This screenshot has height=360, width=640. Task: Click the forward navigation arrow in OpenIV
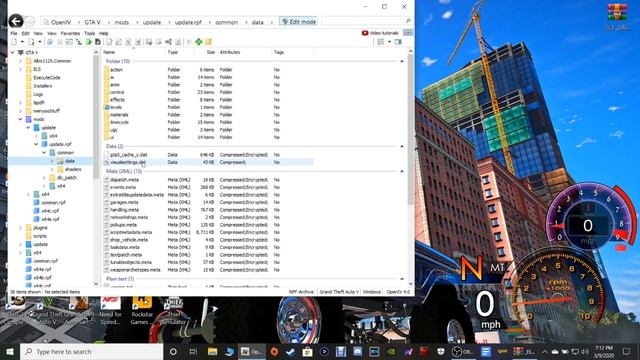[30, 22]
